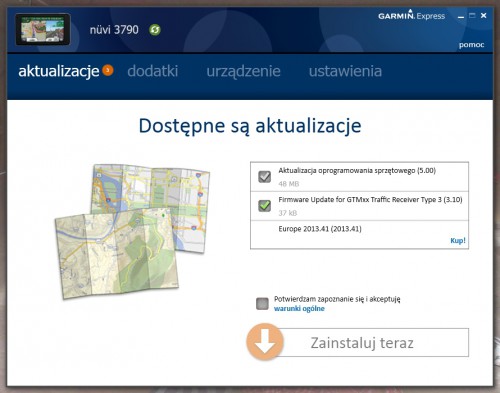Click the green sync icon beside nüvi 3790
Image resolution: width=500 pixels, height=393 pixels.
[x=155, y=30]
